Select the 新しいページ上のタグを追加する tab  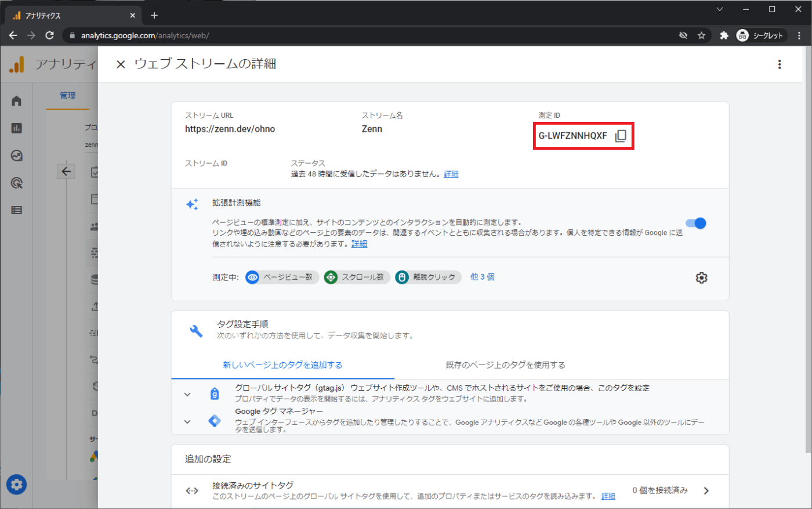[282, 365]
